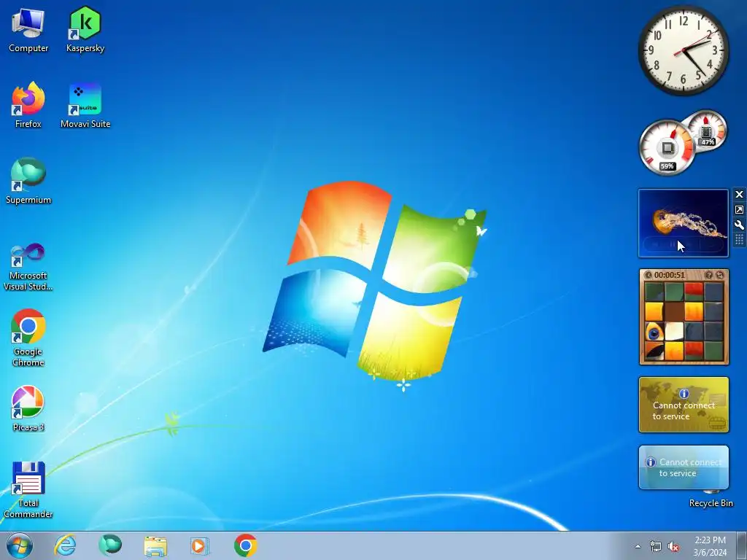
Task: Click the toucan eye puzzle tile
Action: point(654,332)
